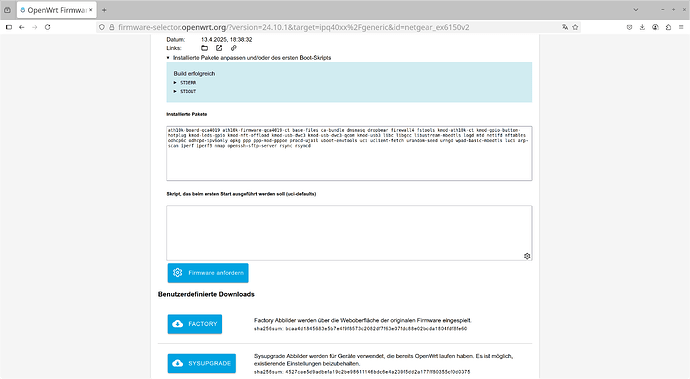Open the external link icon beside Links
This screenshot has width=690, height=379.
219,48
